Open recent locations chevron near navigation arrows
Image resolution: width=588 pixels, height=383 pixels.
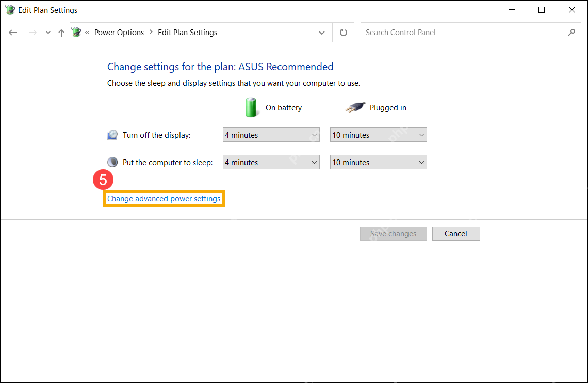click(x=48, y=33)
